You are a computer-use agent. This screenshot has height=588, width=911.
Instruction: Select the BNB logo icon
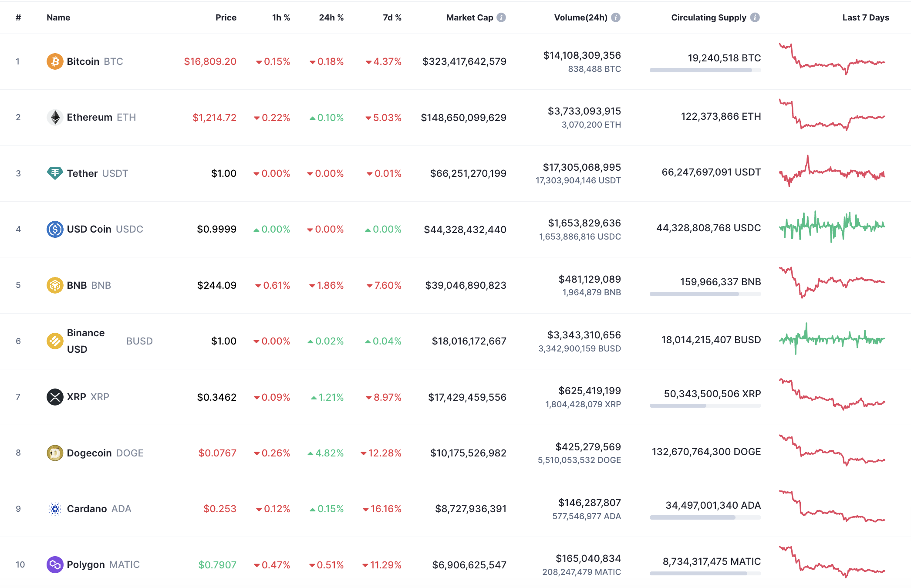(x=55, y=285)
